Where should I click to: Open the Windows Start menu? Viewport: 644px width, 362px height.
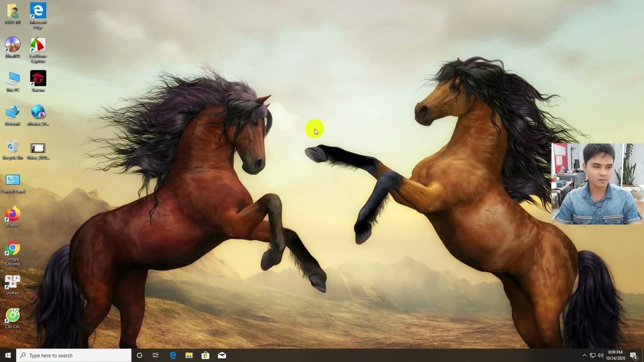(x=8, y=355)
